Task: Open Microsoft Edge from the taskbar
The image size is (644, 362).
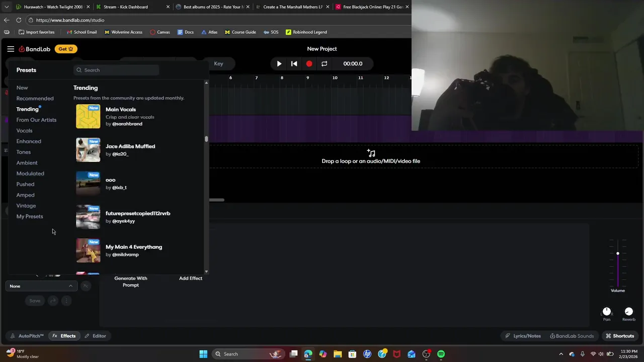Action: [x=308, y=354]
